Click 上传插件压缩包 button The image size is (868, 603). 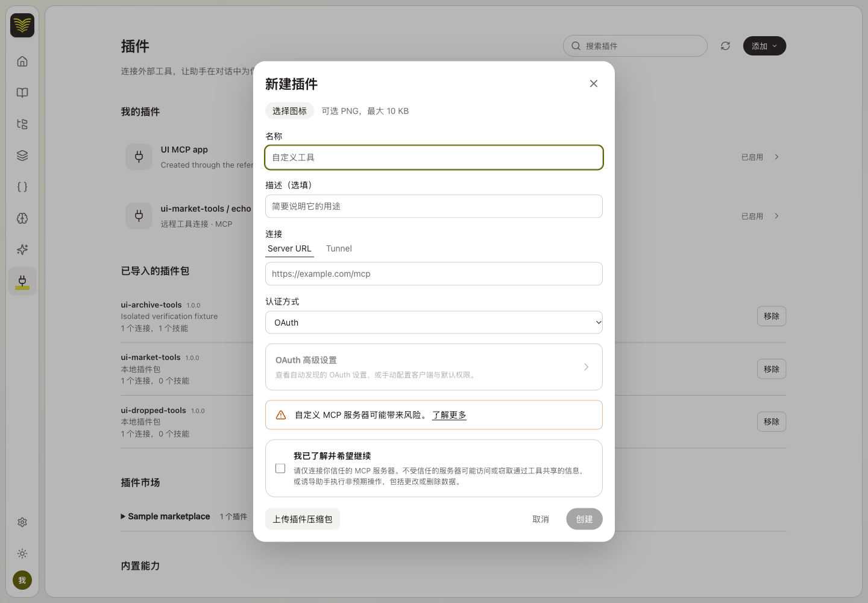coord(303,519)
